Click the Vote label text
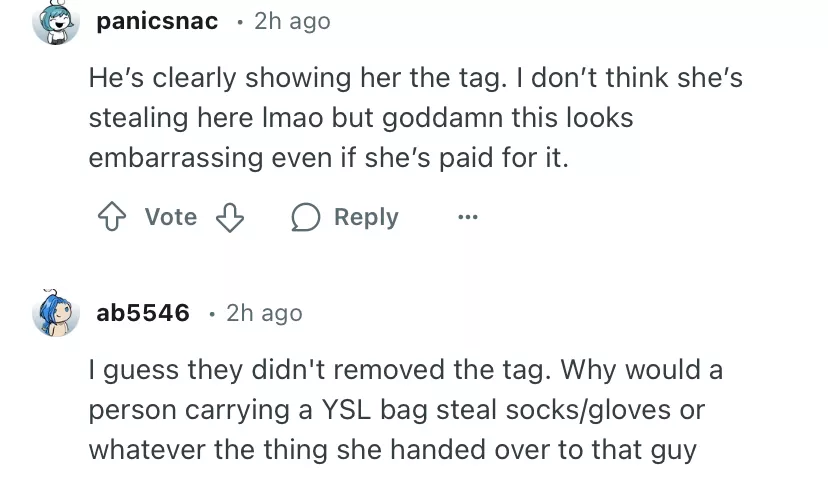This screenshot has width=828, height=480. click(170, 217)
